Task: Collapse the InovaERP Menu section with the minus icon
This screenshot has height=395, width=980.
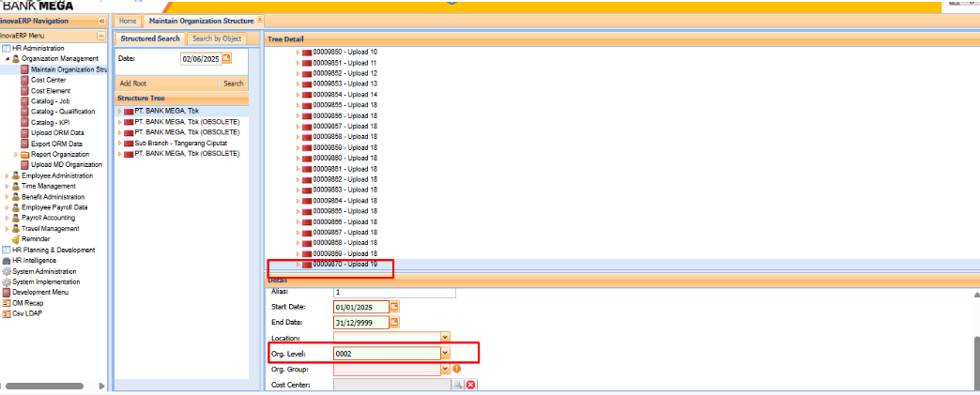Action: point(101,36)
